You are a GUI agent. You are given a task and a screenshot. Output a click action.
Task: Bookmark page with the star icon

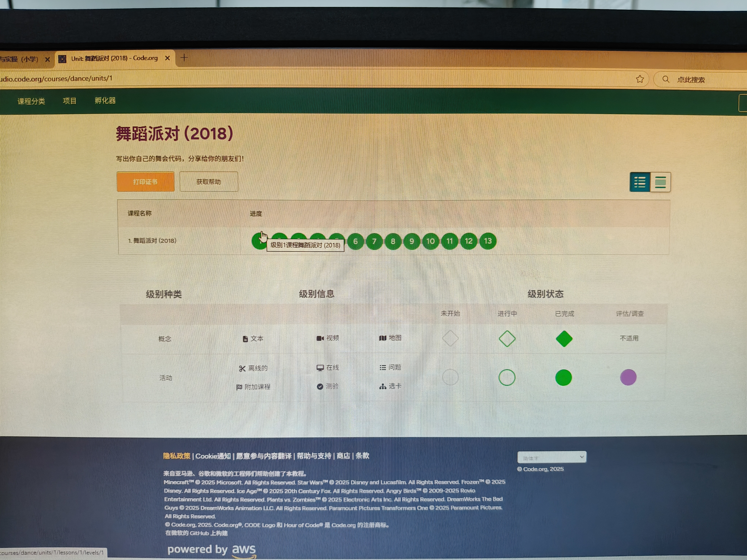click(640, 79)
